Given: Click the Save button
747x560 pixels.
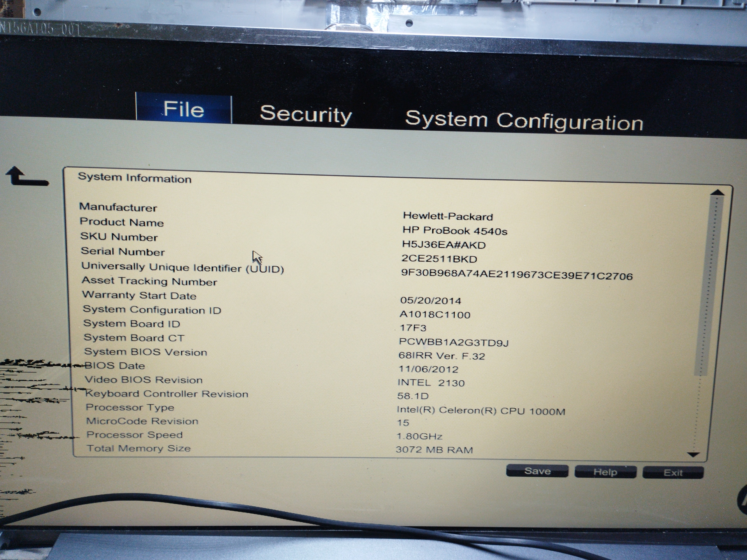Looking at the screenshot, I should click(x=537, y=471).
